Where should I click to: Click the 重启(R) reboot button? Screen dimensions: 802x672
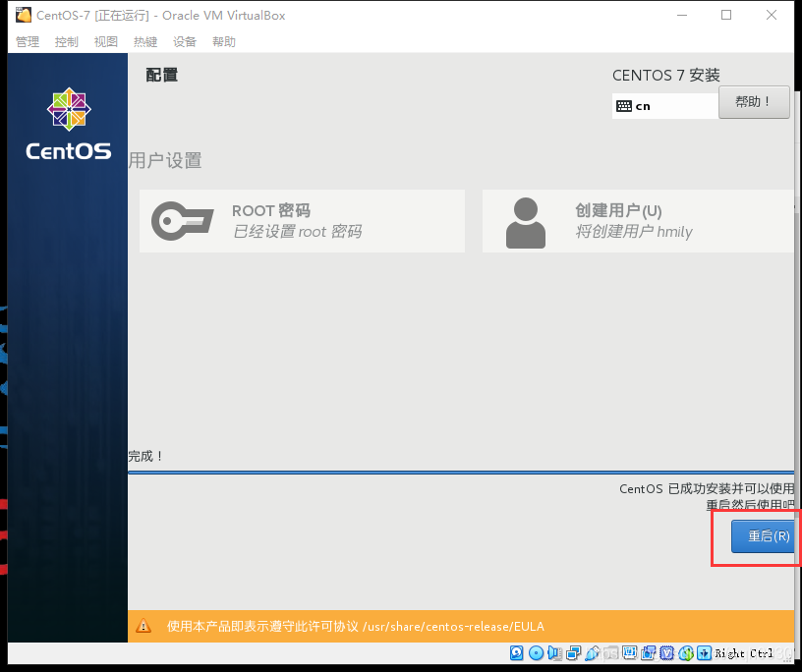point(763,536)
